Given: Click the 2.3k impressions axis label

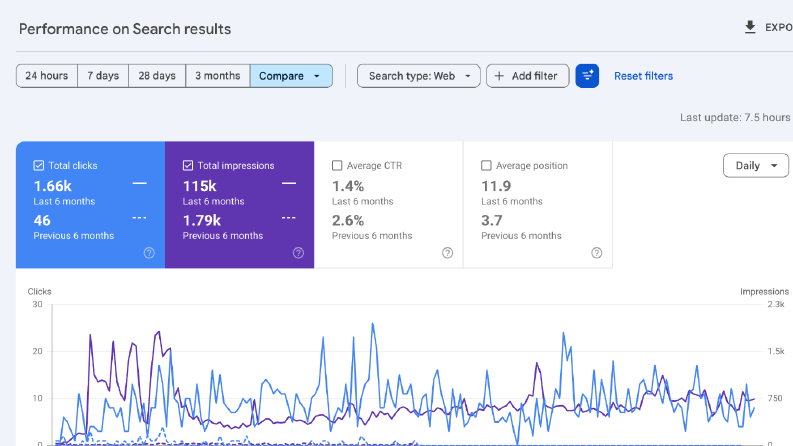Looking at the screenshot, I should tap(776, 304).
